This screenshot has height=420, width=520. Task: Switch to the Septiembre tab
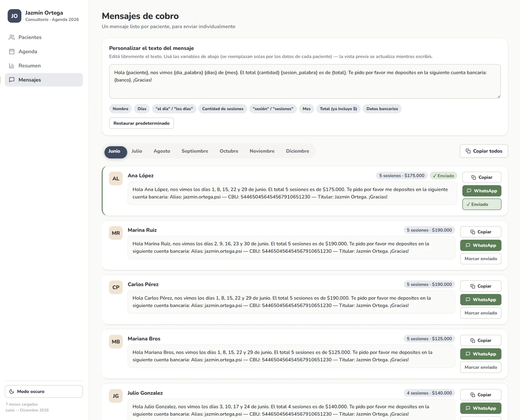(x=195, y=151)
